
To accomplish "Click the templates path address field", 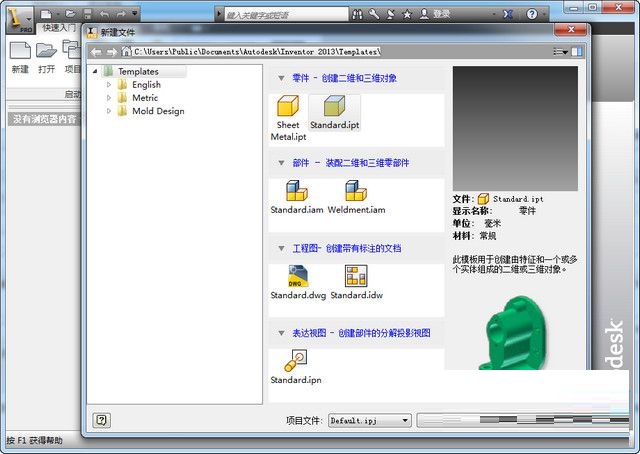I will [x=258, y=52].
